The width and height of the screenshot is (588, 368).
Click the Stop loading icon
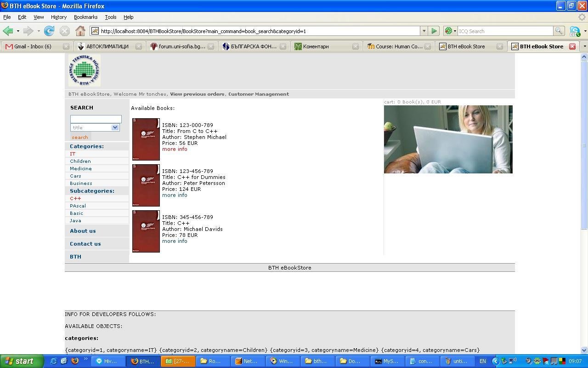[64, 31]
